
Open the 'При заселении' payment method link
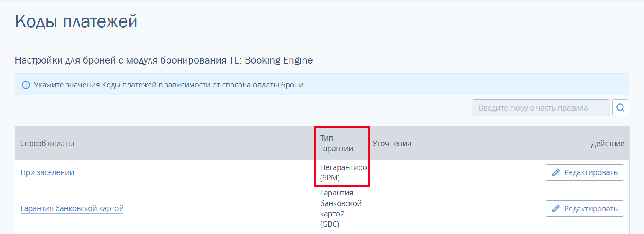pos(47,172)
